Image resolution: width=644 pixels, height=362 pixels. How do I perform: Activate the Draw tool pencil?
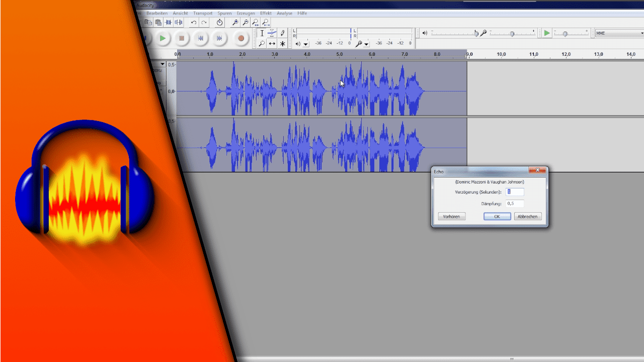tap(282, 33)
